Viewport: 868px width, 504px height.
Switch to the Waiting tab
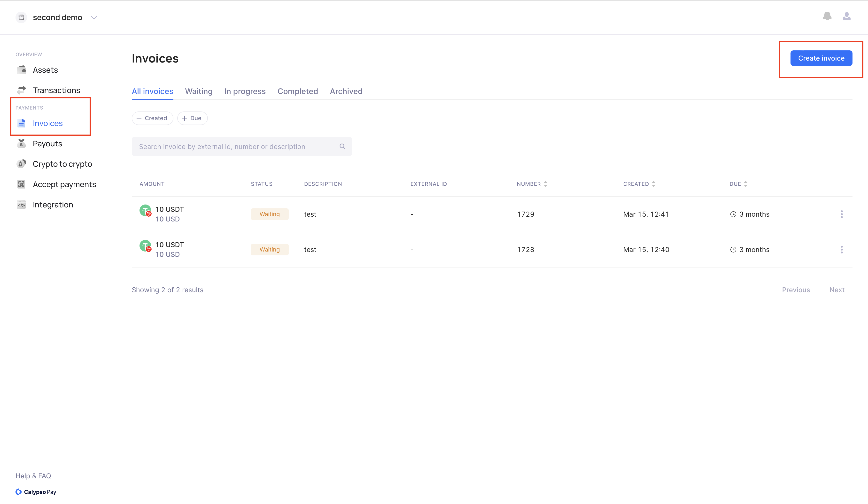198,91
